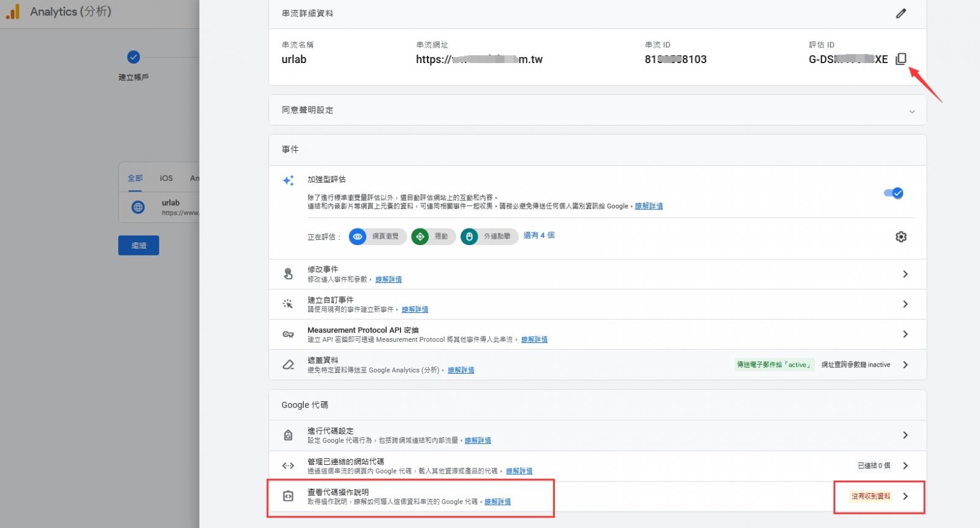Click the touch icon beside 修改事件
Viewport: 980px width, 528px height.
click(288, 274)
